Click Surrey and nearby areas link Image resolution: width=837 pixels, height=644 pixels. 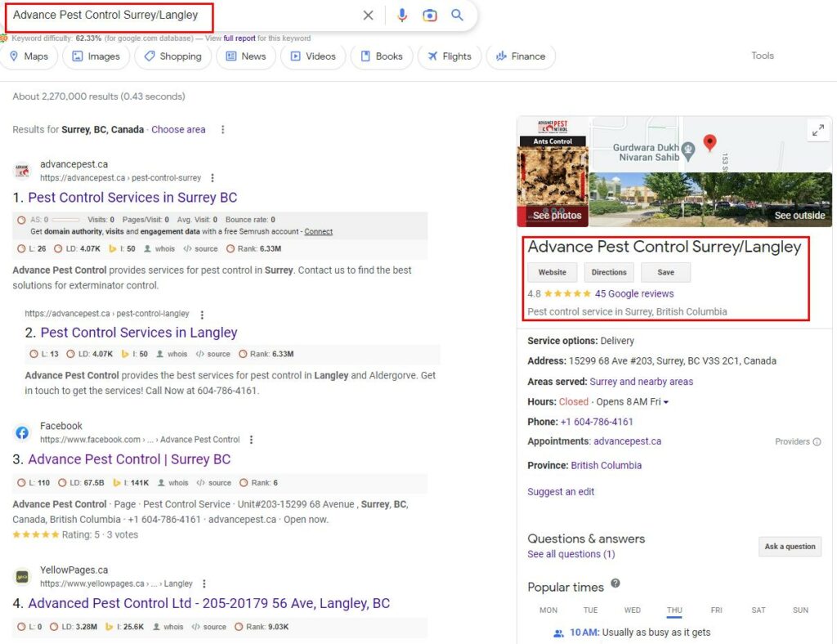(641, 382)
